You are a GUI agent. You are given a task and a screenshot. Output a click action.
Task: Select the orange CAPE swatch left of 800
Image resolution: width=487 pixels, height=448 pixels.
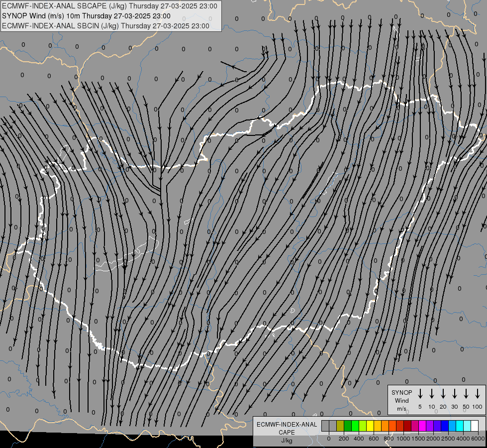[x=385, y=426]
